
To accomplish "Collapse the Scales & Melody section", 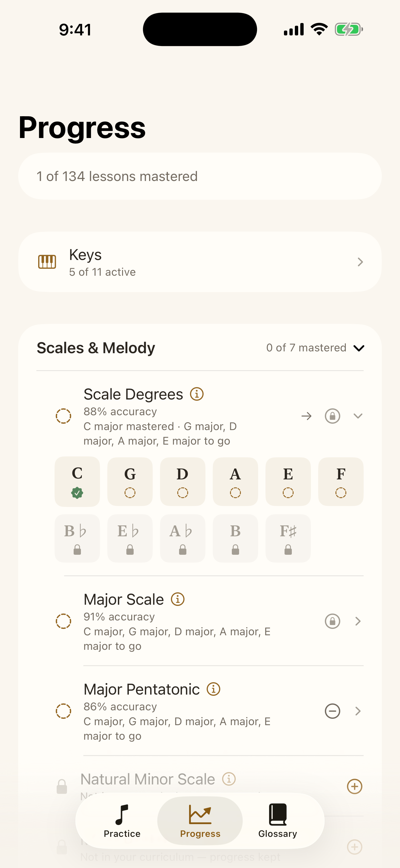I will tap(359, 348).
